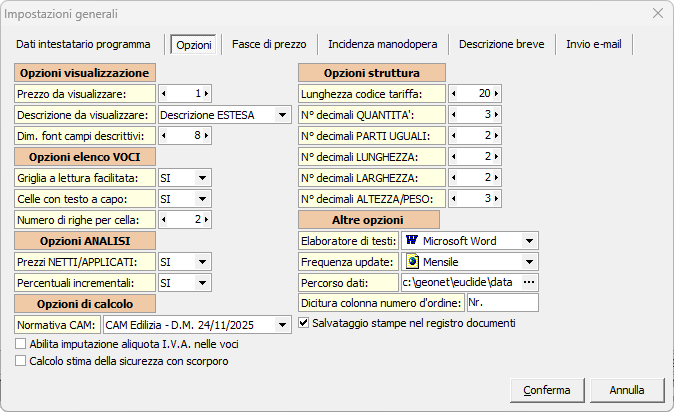
Task: Decrease N° decimali ALTEZZA/PESO value
Action: point(454,198)
